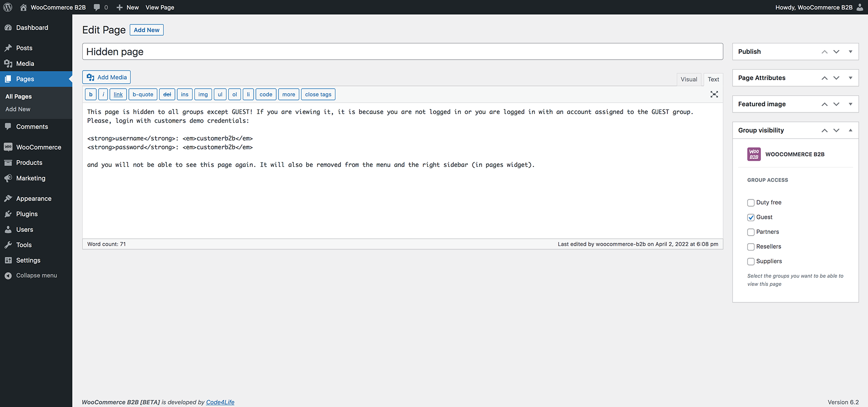The image size is (868, 407).
Task: Click the Posts pin icon
Action: click(x=8, y=48)
